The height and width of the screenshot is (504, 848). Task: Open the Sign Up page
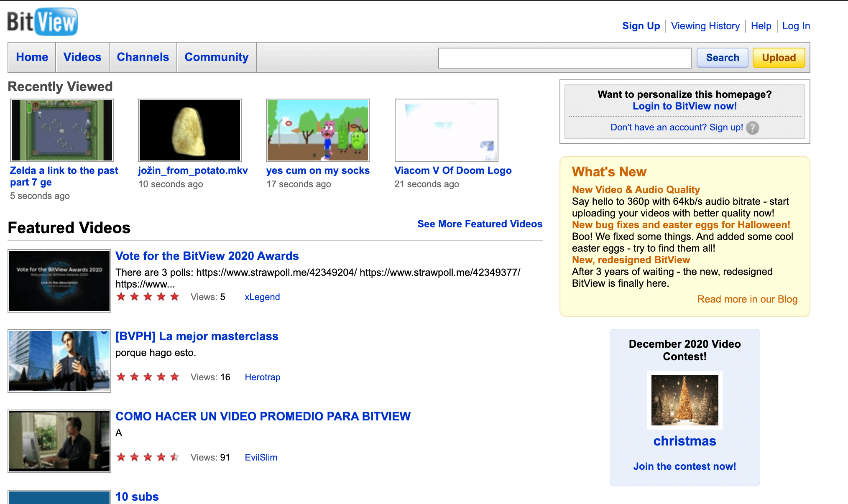tap(641, 25)
